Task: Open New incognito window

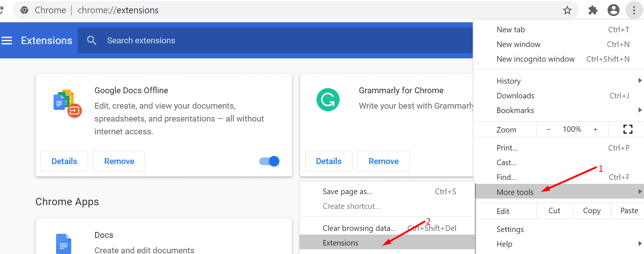Action: 559,59
